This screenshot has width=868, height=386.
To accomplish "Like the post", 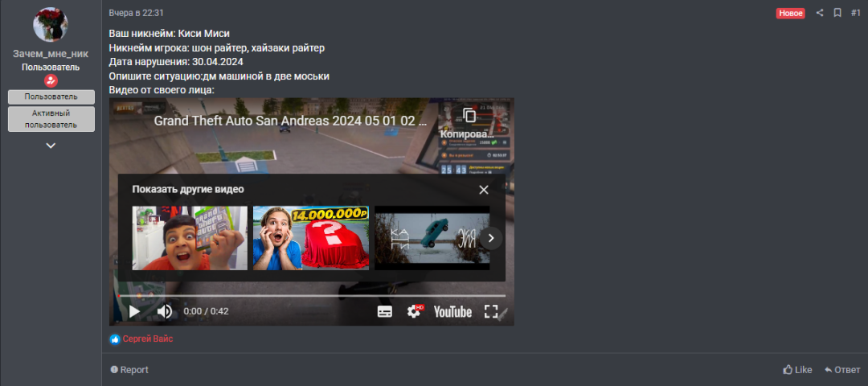I will click(x=797, y=370).
